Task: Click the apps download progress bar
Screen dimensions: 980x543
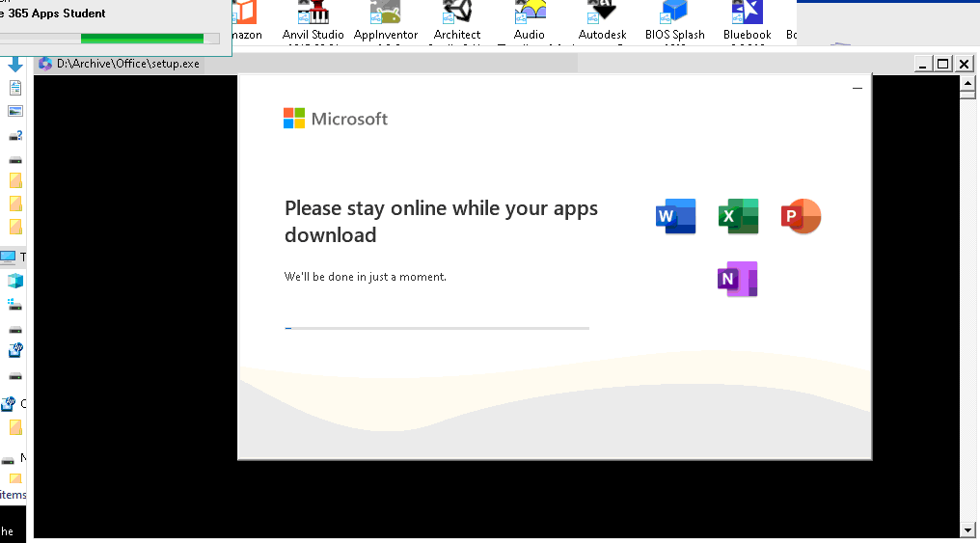Action: [x=436, y=328]
